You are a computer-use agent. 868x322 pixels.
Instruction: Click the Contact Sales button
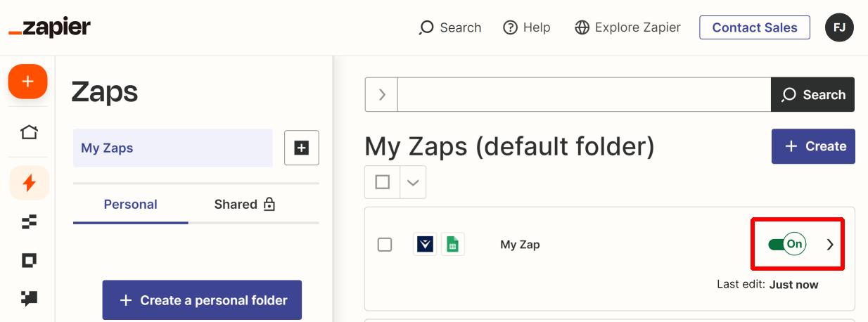755,27
